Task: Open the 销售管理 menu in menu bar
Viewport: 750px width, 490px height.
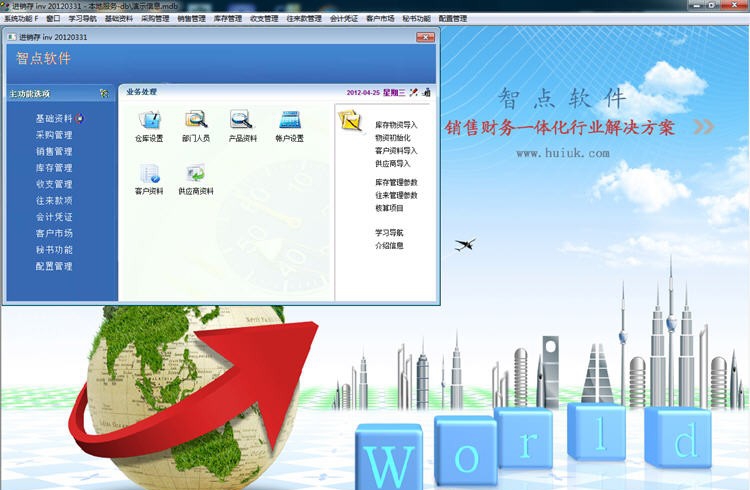Action: [191, 19]
